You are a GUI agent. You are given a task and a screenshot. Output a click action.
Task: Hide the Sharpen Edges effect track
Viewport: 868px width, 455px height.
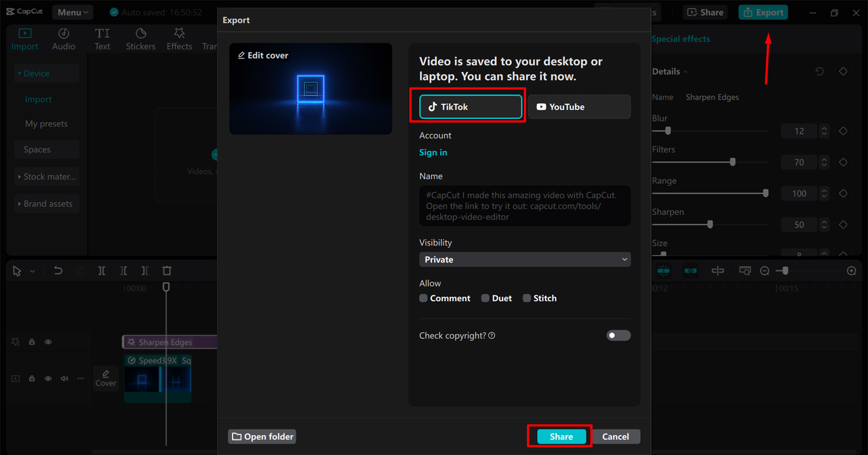(48, 342)
